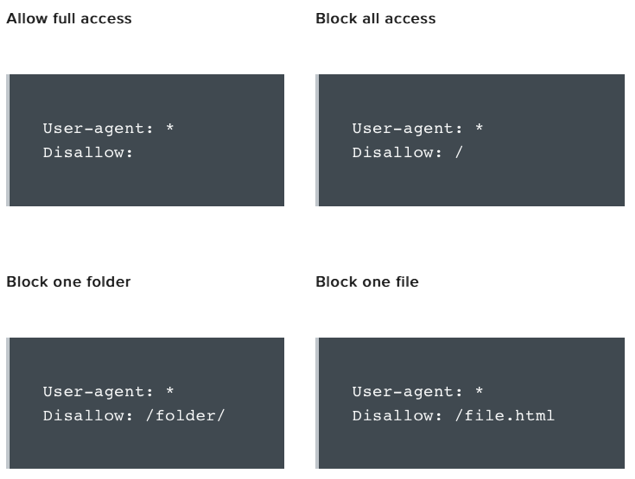This screenshot has height=479, width=635.
Task: Click the asterisk in the Block all access block
Action: (479, 129)
